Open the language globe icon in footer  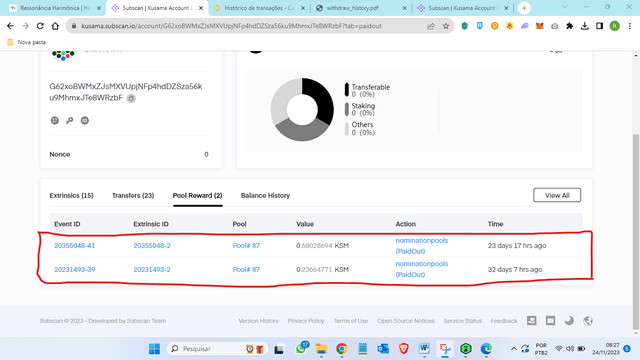coord(588,321)
